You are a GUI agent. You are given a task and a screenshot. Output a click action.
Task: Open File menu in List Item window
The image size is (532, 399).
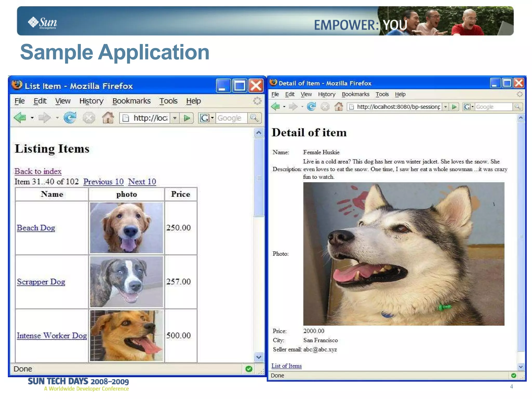tap(19, 101)
